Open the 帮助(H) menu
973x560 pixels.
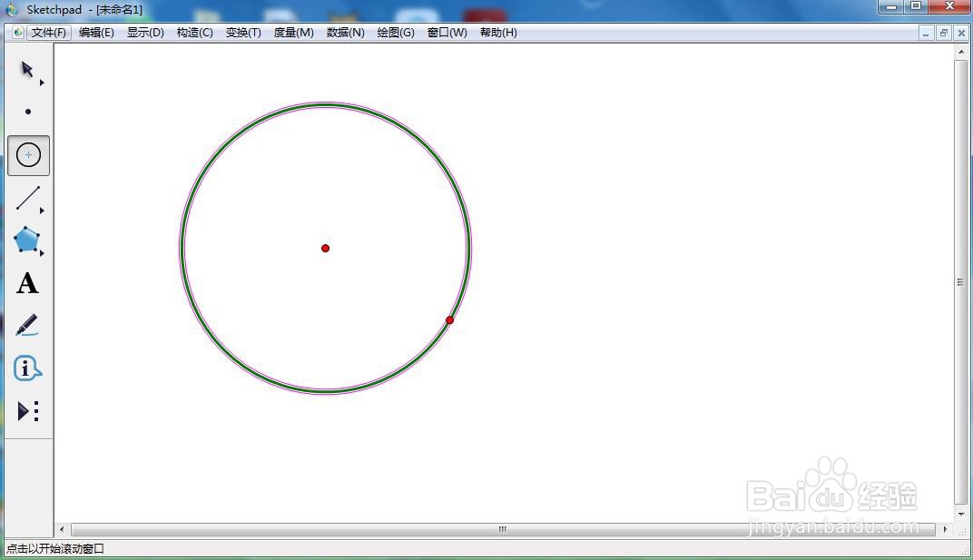498,33
